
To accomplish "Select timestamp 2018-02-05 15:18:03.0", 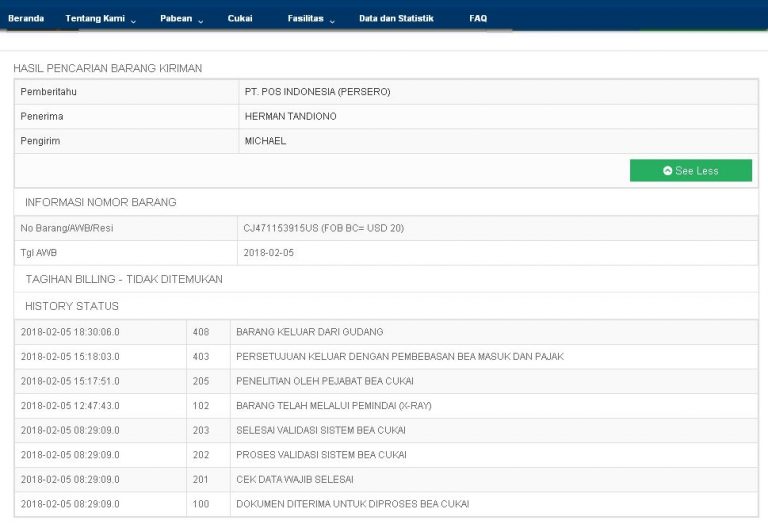I will [70, 356].
